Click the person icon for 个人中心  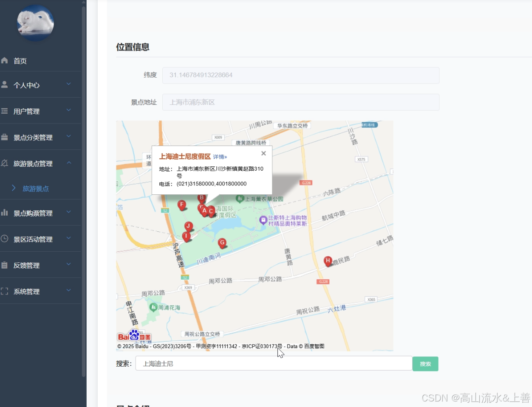(x=4, y=84)
